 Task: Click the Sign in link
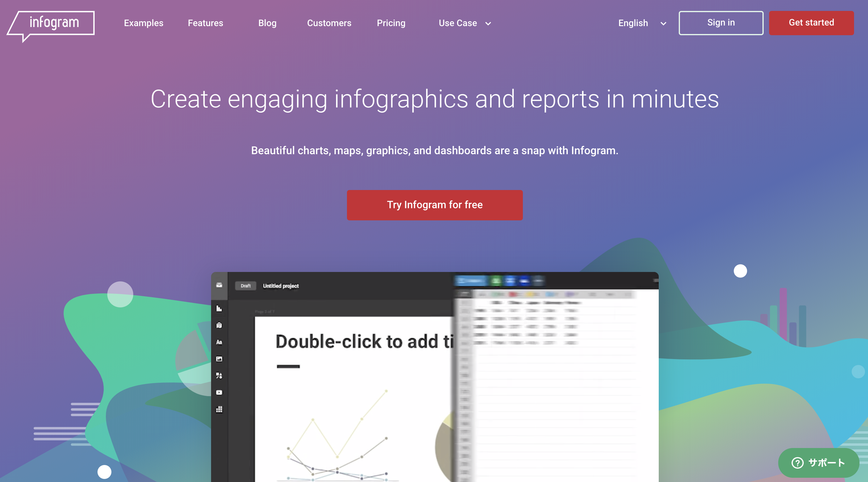click(x=721, y=22)
